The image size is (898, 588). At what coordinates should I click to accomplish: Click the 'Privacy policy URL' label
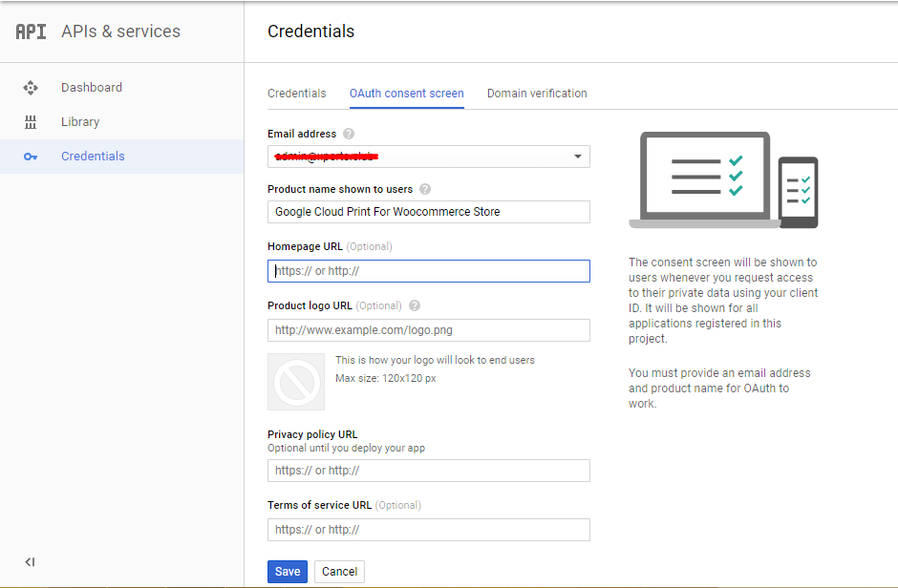(312, 434)
